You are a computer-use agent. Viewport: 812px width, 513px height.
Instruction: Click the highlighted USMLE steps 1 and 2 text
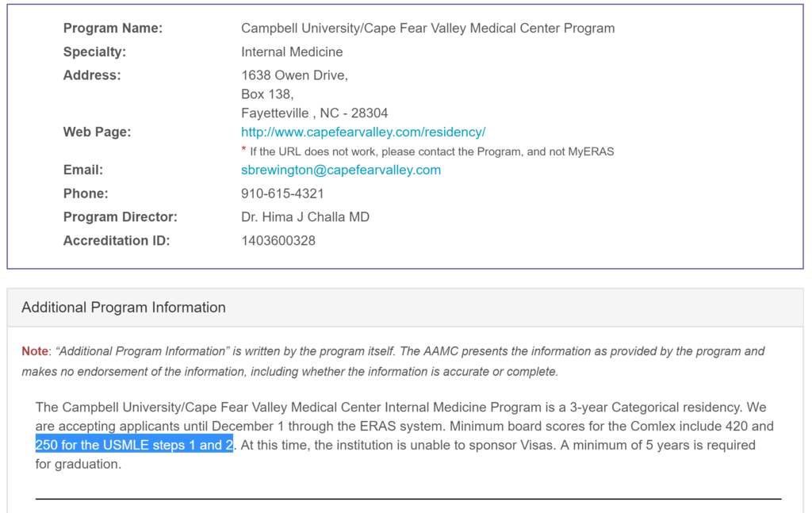click(134, 445)
